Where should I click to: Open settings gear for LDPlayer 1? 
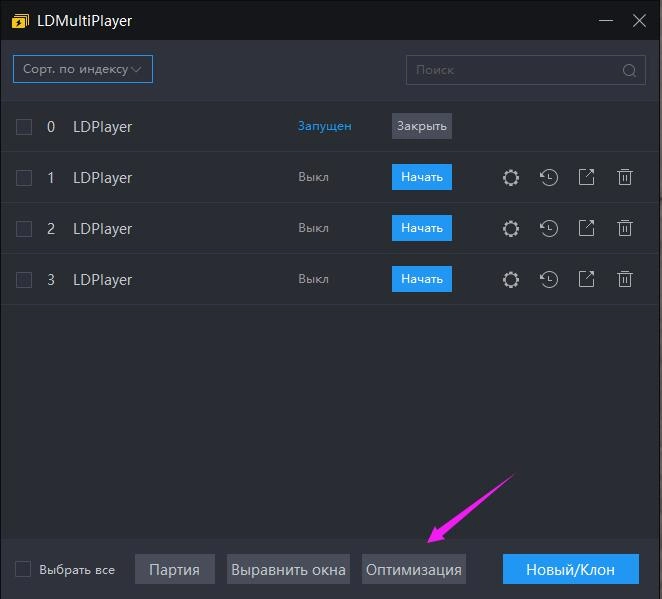tap(511, 178)
